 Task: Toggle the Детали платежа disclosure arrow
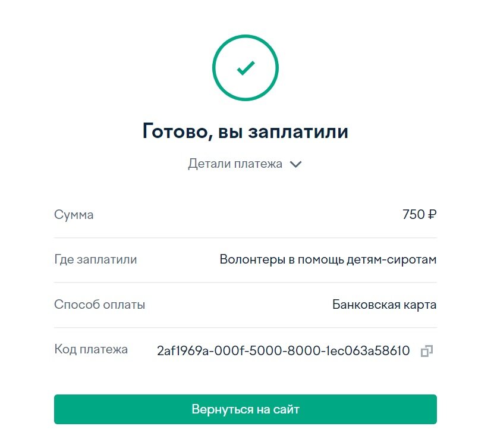pos(297,164)
